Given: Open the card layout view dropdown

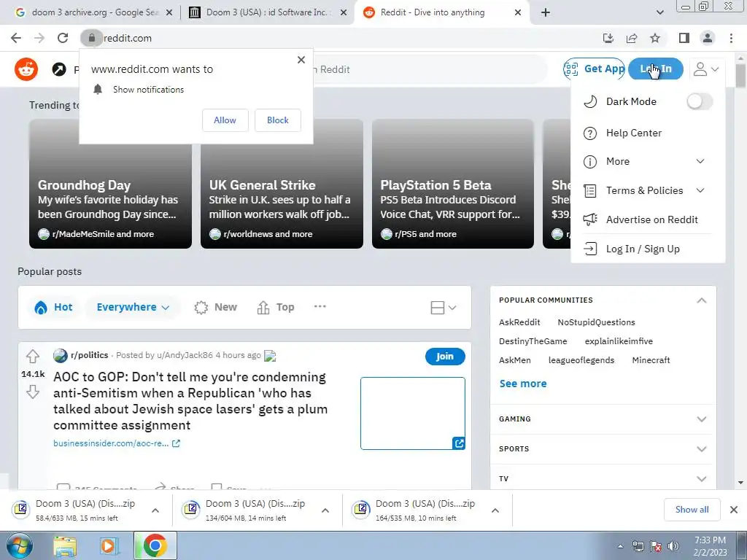Looking at the screenshot, I should tap(443, 308).
